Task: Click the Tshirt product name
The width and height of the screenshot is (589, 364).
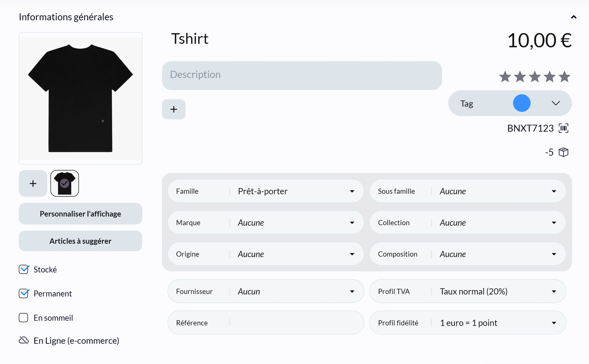Action: [x=190, y=39]
